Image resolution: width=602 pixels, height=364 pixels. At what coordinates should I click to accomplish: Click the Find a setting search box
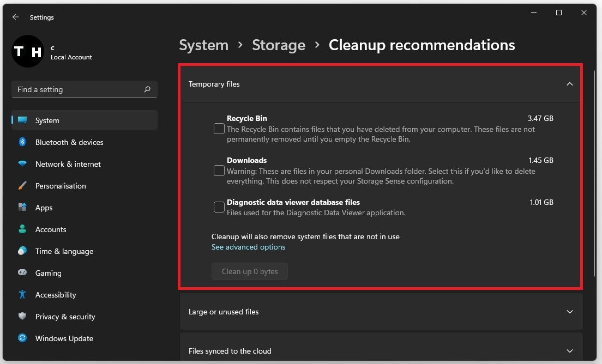79,89
